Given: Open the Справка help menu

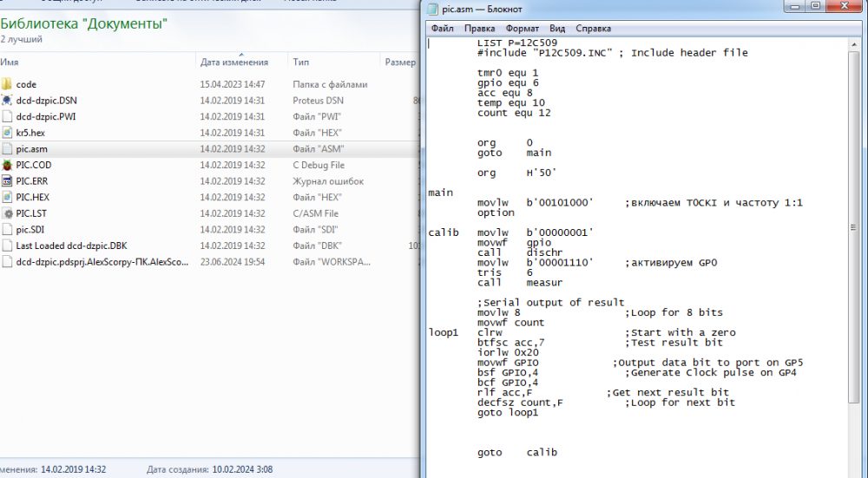Looking at the screenshot, I should tap(593, 29).
